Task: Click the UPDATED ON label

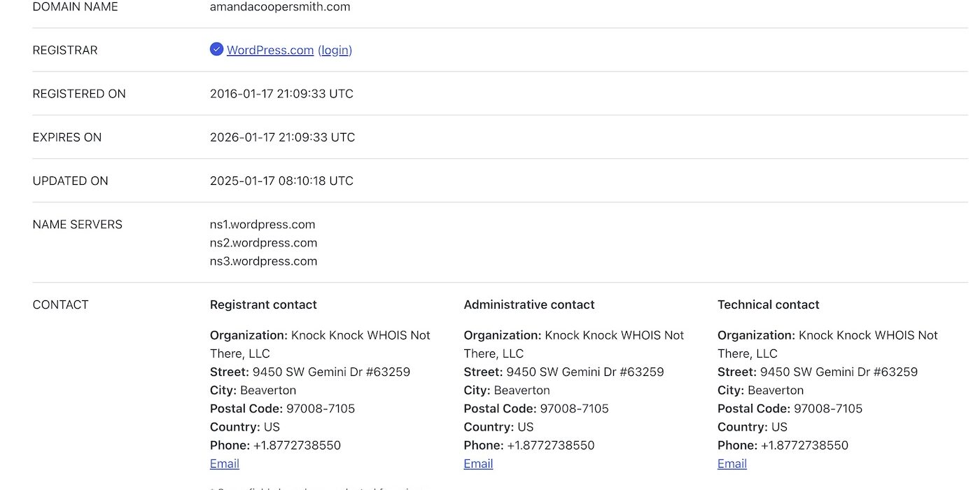Action: pos(71,181)
